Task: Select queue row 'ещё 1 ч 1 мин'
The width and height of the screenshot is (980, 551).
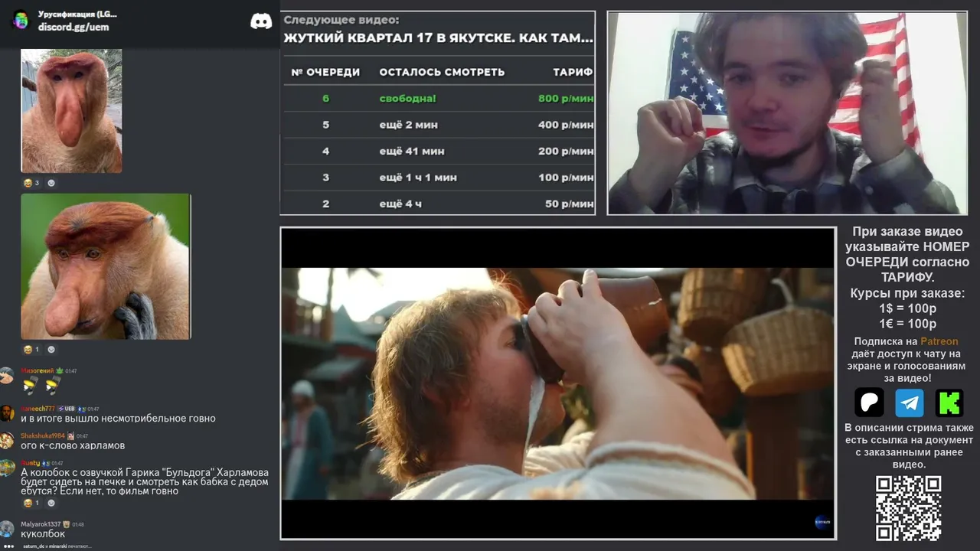Action: click(439, 178)
